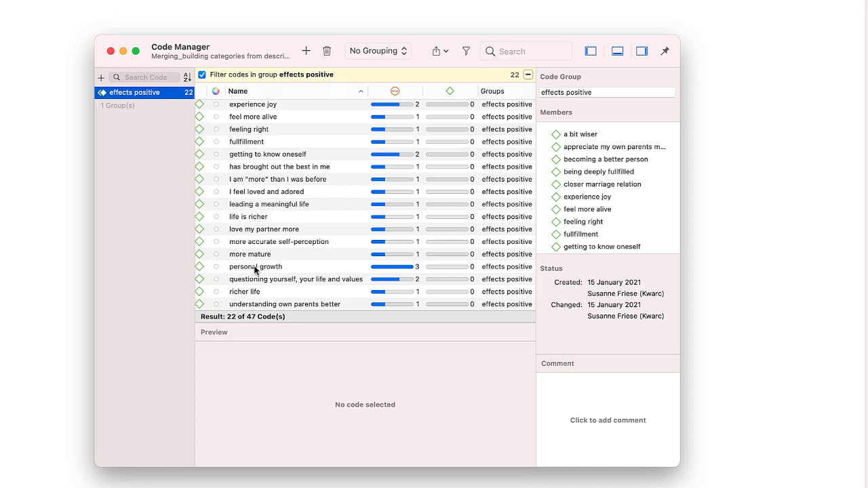
Task: Select the effects positive group in the sidebar
Action: (x=134, y=92)
